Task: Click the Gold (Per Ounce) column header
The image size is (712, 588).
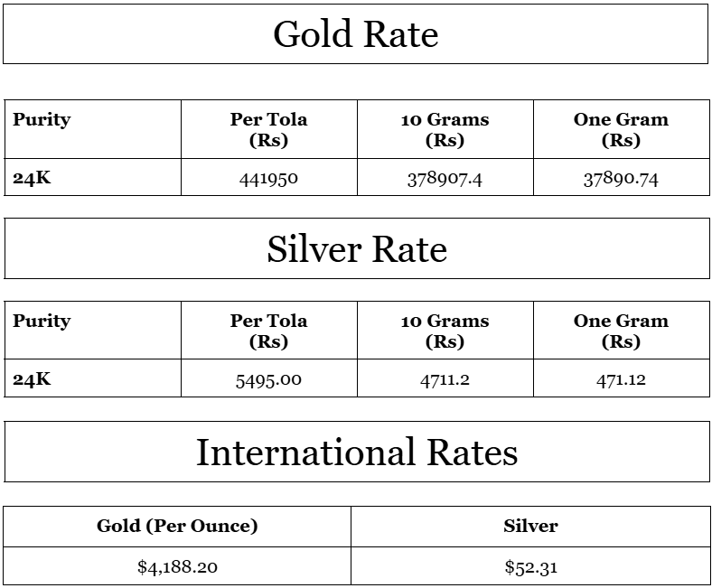Action: coord(177,526)
